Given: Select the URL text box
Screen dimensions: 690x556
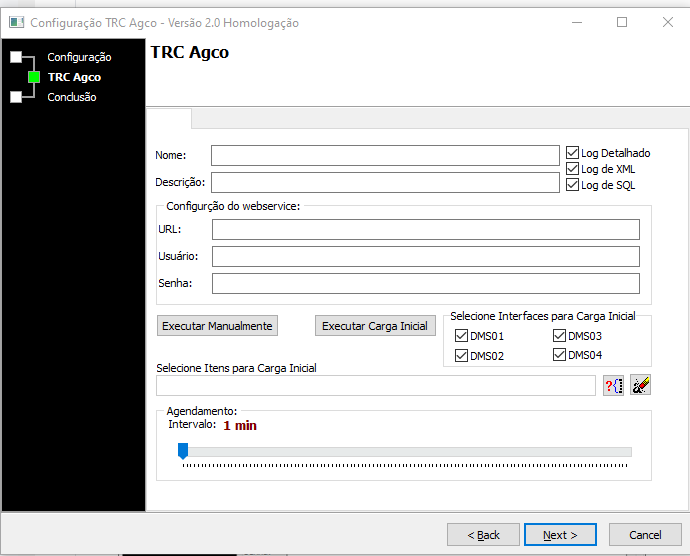Looking at the screenshot, I should 426,229.
